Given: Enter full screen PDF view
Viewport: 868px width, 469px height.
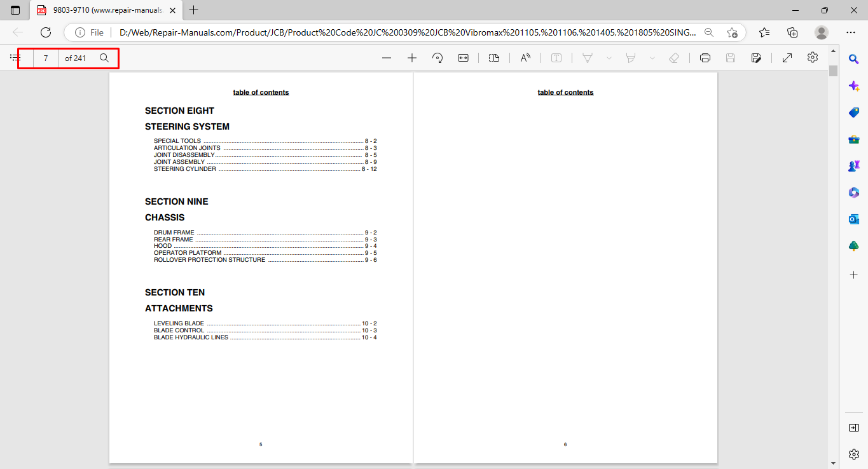Looking at the screenshot, I should tap(787, 58).
